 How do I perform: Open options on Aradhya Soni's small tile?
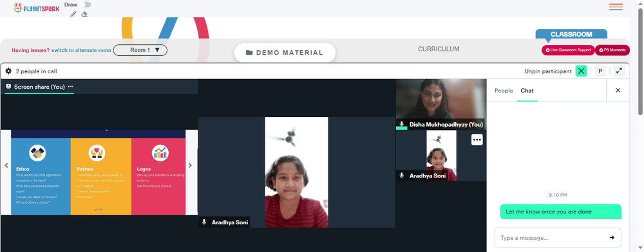477,139
